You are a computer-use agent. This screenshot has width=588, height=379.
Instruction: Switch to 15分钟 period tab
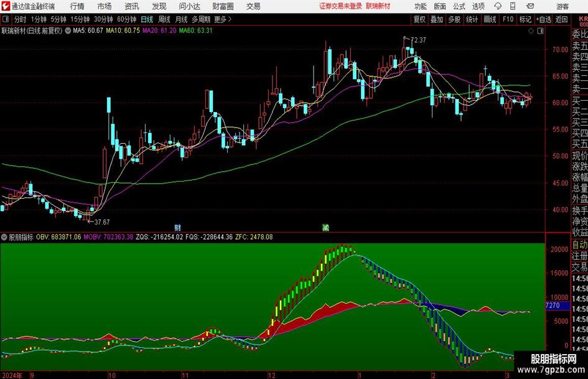(80, 19)
